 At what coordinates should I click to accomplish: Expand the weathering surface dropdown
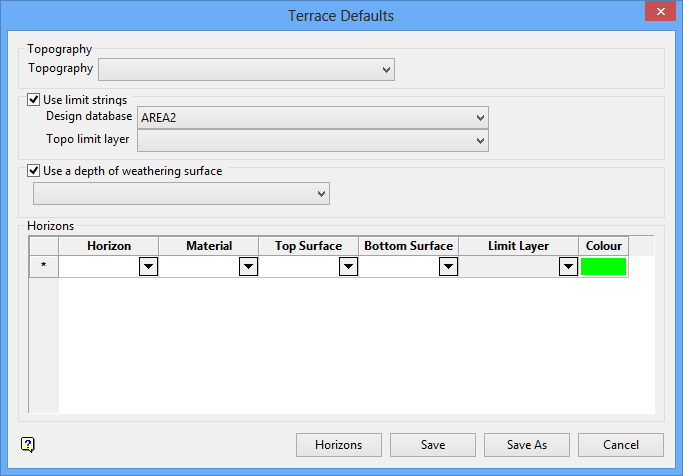[321, 192]
